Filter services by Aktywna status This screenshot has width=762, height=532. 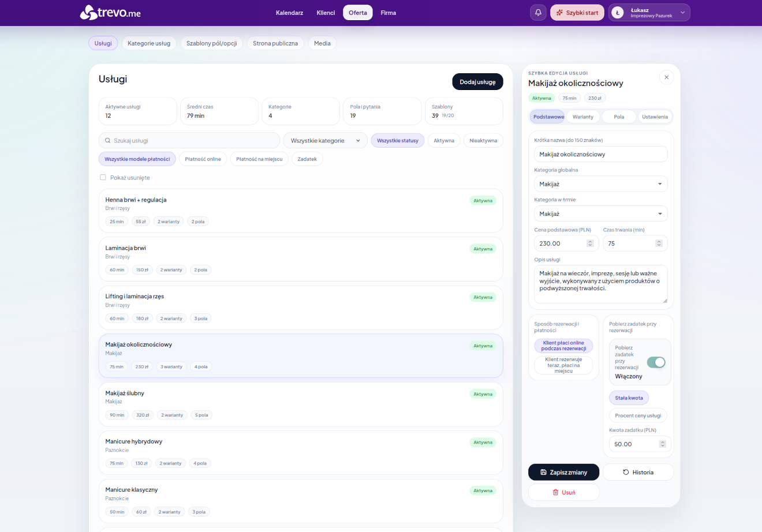coord(444,141)
